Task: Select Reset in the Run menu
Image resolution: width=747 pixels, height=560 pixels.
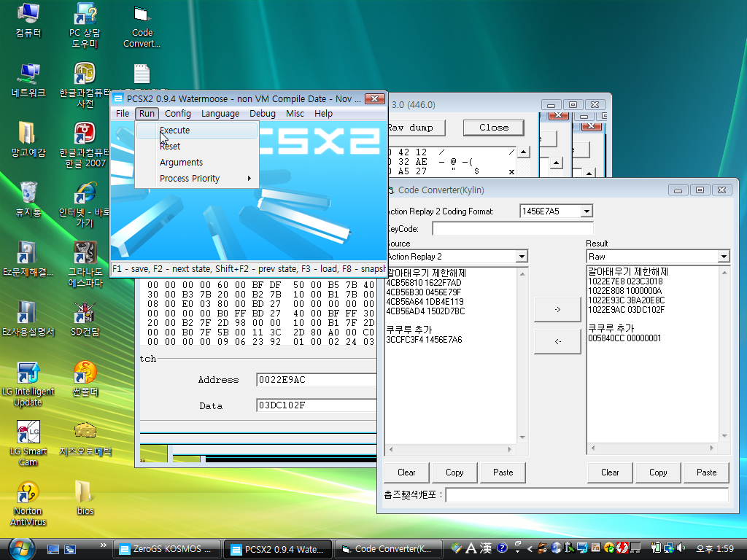Action: tap(197, 146)
